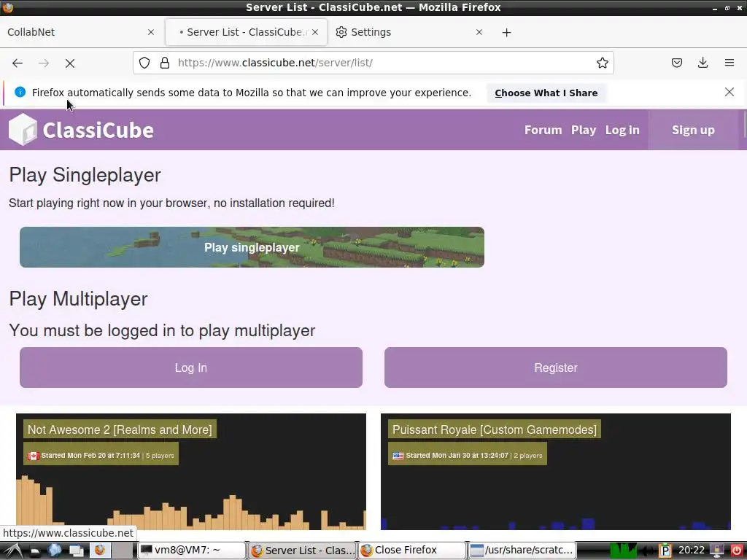Click the large Log In button

[191, 367]
